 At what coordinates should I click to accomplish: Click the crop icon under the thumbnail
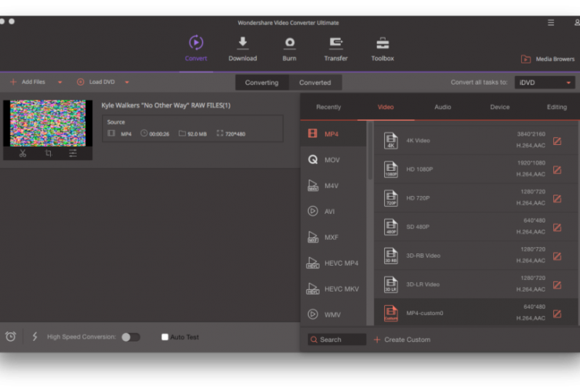click(48, 153)
